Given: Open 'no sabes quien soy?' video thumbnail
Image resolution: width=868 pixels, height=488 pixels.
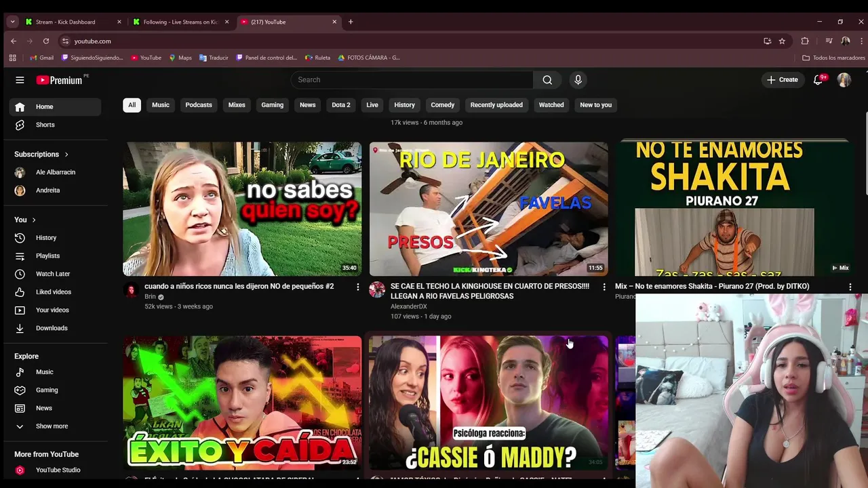Looking at the screenshot, I should 242,209.
